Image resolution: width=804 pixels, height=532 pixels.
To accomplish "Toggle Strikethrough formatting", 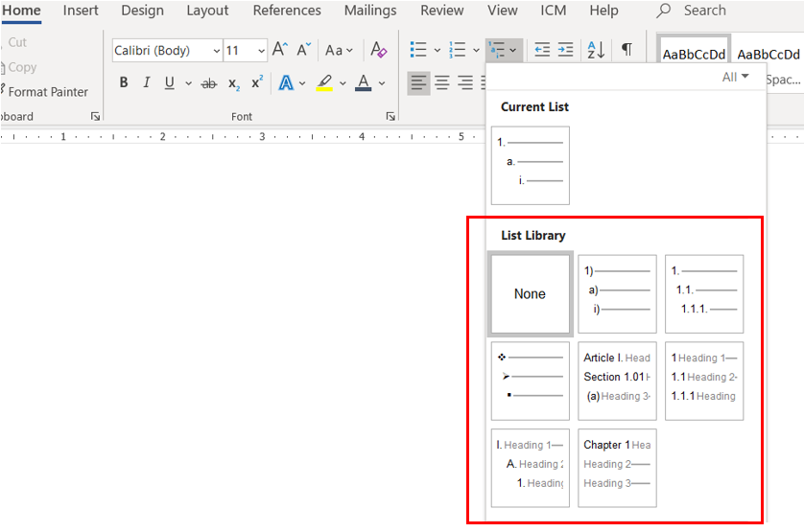I will [x=209, y=83].
